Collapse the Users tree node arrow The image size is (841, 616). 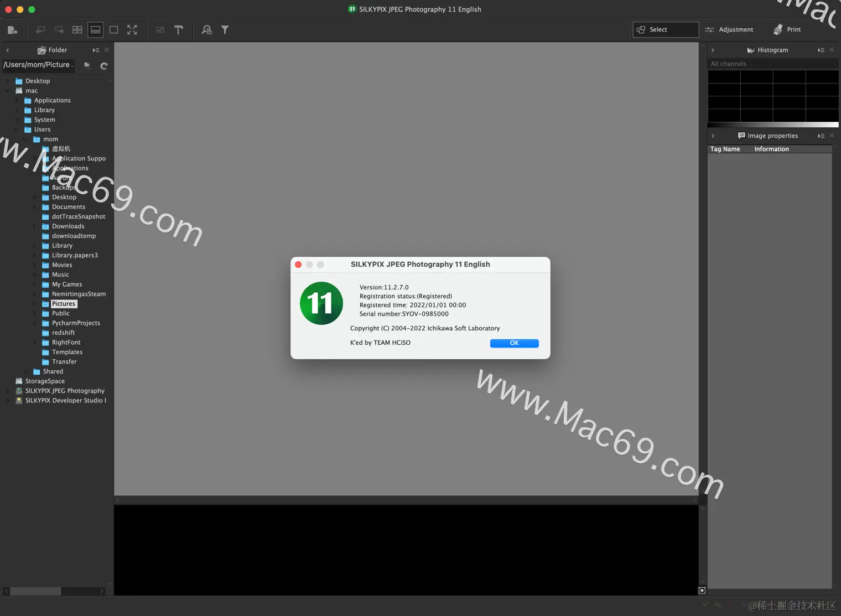pos(16,130)
